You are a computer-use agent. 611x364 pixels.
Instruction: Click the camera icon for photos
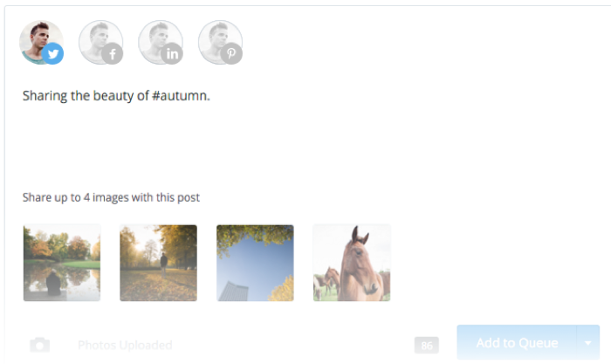(x=40, y=345)
